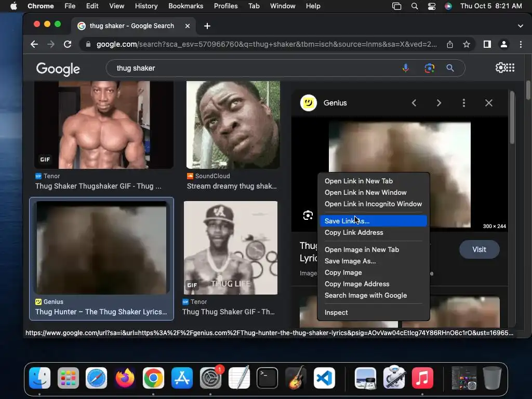
Task: Choose Search Image with Google
Action: (x=373, y=295)
